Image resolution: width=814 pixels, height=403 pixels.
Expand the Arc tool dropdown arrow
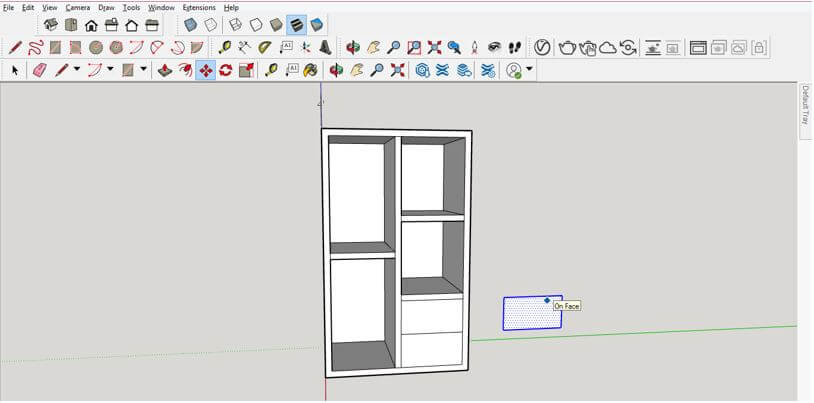pyautogui.click(x=110, y=69)
